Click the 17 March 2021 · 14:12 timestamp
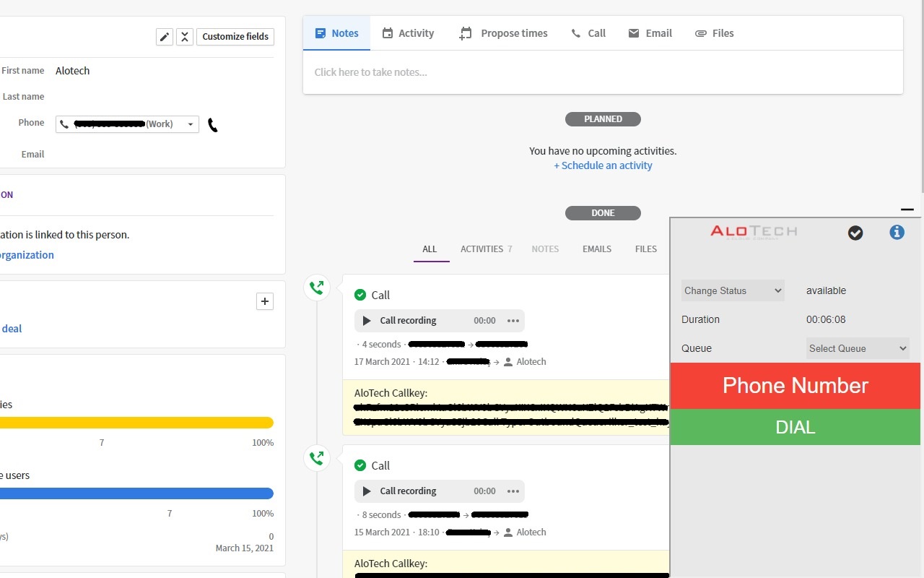 (397, 362)
